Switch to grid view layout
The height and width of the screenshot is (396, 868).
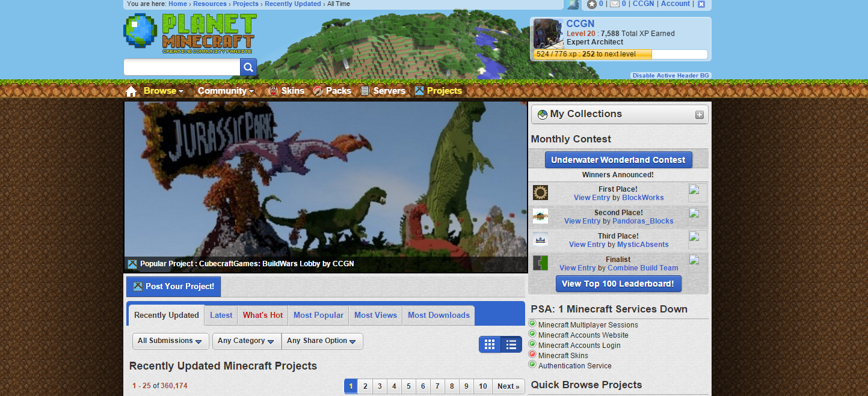click(x=490, y=344)
